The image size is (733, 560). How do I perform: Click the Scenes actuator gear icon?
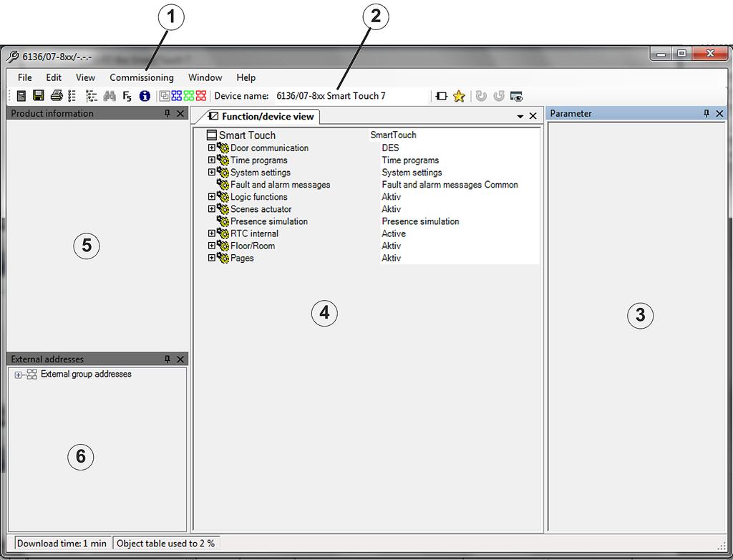(x=223, y=208)
